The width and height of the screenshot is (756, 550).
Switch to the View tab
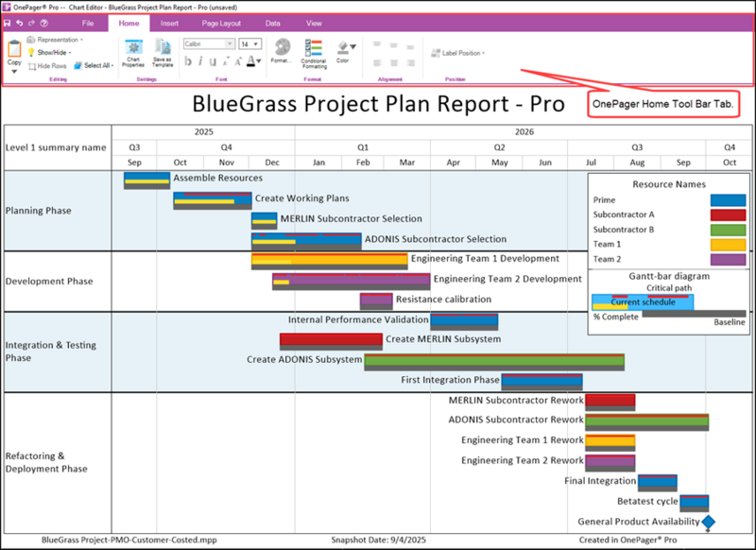314,23
